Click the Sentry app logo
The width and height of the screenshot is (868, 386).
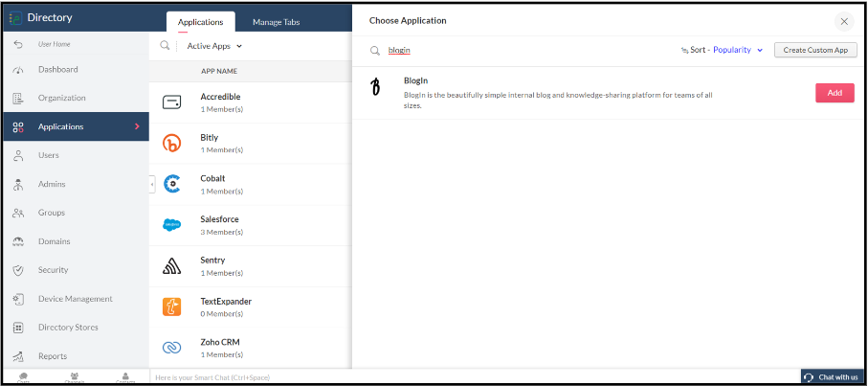click(x=171, y=266)
